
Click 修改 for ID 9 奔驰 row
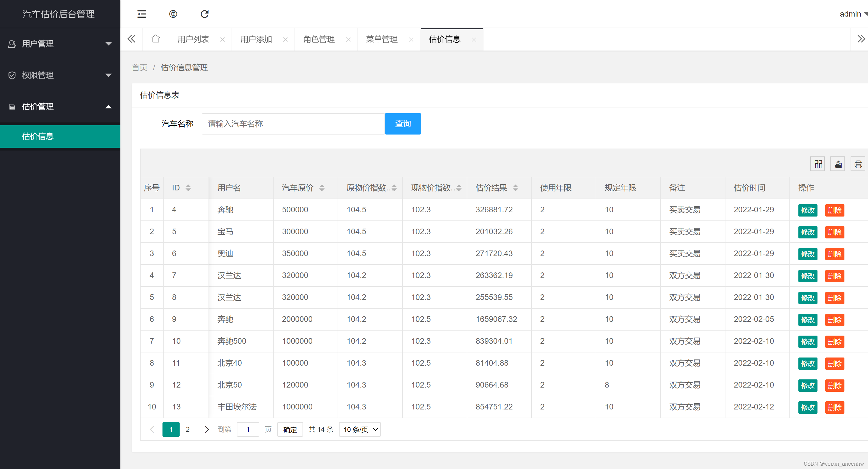(x=808, y=320)
